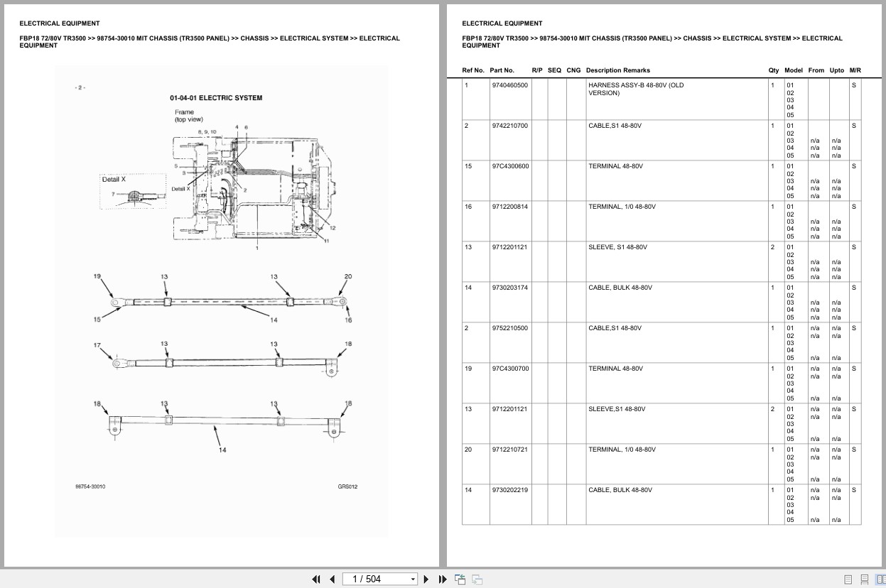Click part number 9712200814
This screenshot has height=588, width=886.
pyautogui.click(x=510, y=207)
